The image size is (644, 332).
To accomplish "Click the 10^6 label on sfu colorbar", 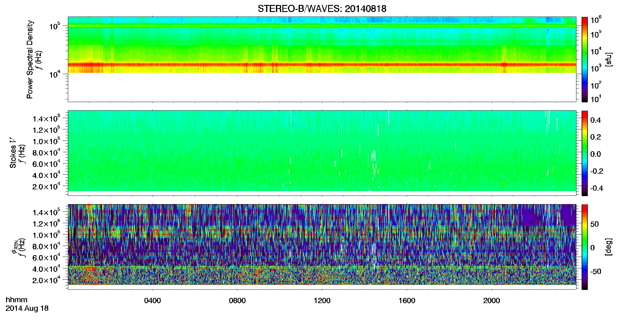I will 596,20.
